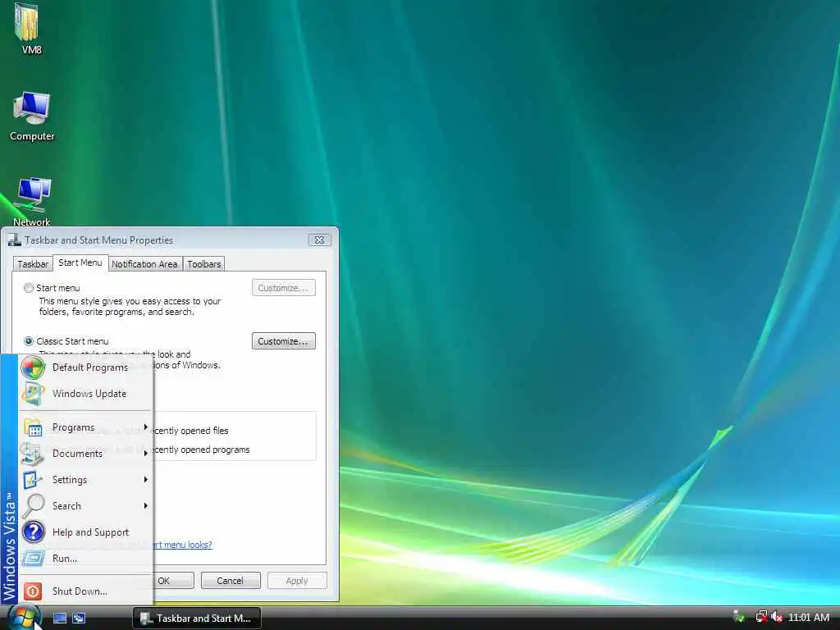Click the Default Programs icon in Start menu
840x630 pixels.
click(x=33, y=367)
